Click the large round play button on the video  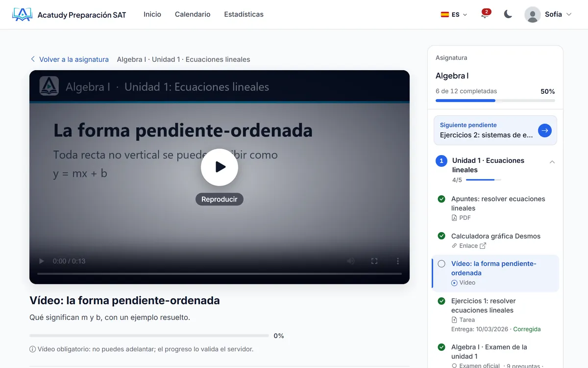[x=220, y=167]
